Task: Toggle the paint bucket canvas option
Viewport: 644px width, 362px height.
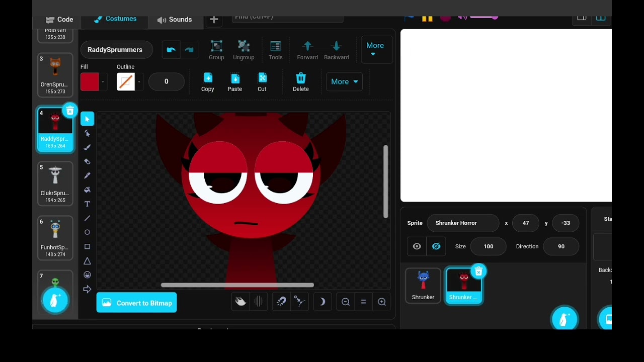Action: (x=240, y=302)
